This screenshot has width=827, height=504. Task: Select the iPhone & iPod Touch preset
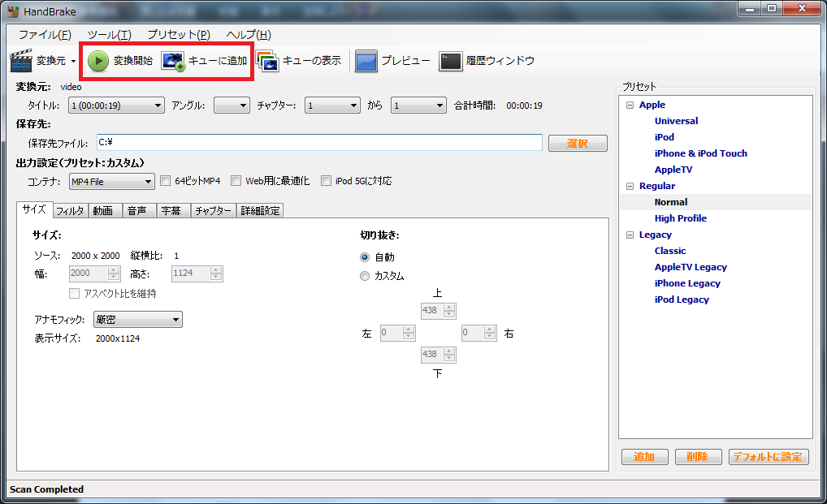(701, 153)
